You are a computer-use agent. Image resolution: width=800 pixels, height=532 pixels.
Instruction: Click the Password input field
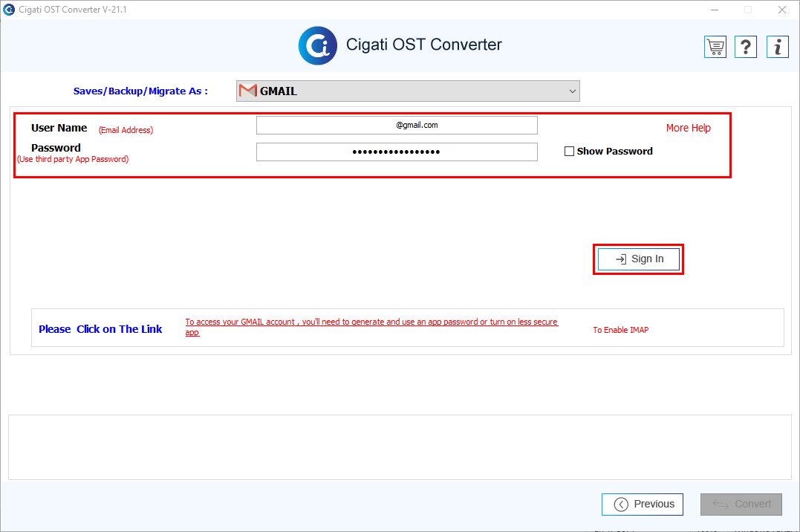click(397, 152)
